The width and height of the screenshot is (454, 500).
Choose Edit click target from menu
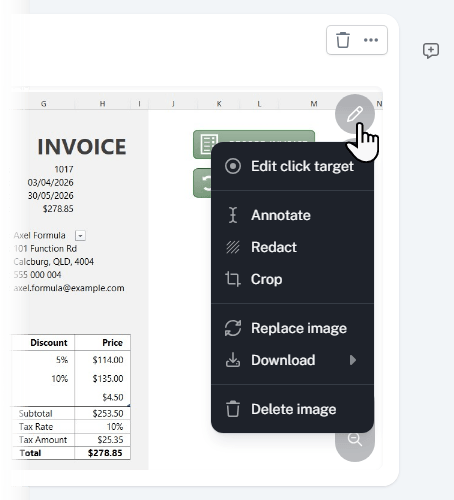(x=292, y=166)
